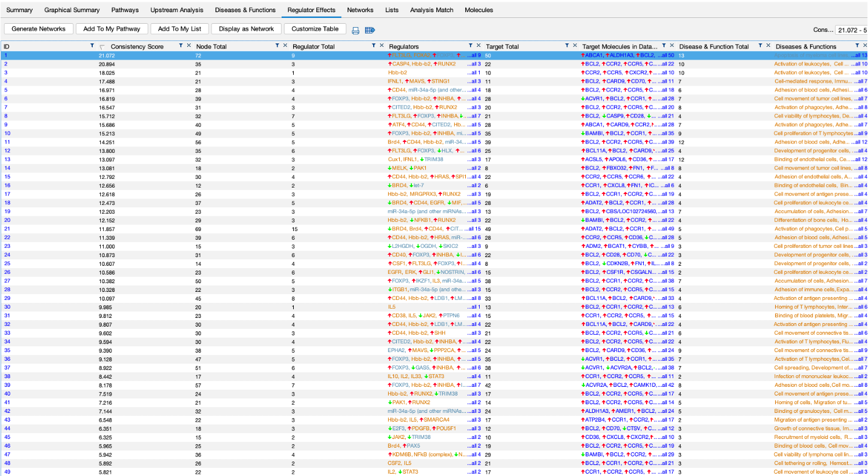868x476 pixels.
Task: Open the Disease & Function Total filter
Action: point(760,46)
